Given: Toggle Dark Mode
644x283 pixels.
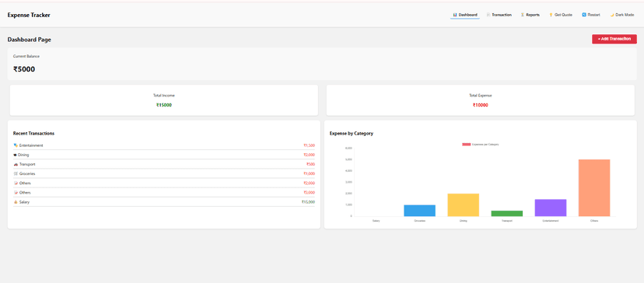Looking at the screenshot, I should pyautogui.click(x=621, y=15).
